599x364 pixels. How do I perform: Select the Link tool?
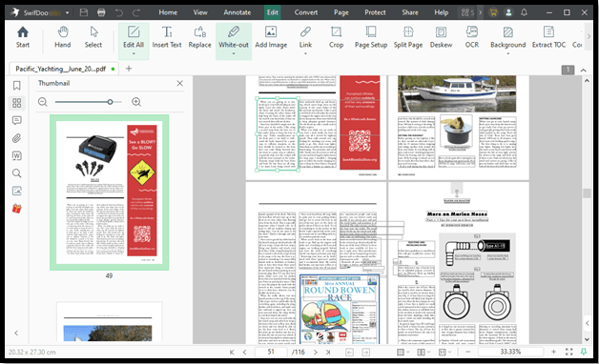point(305,37)
